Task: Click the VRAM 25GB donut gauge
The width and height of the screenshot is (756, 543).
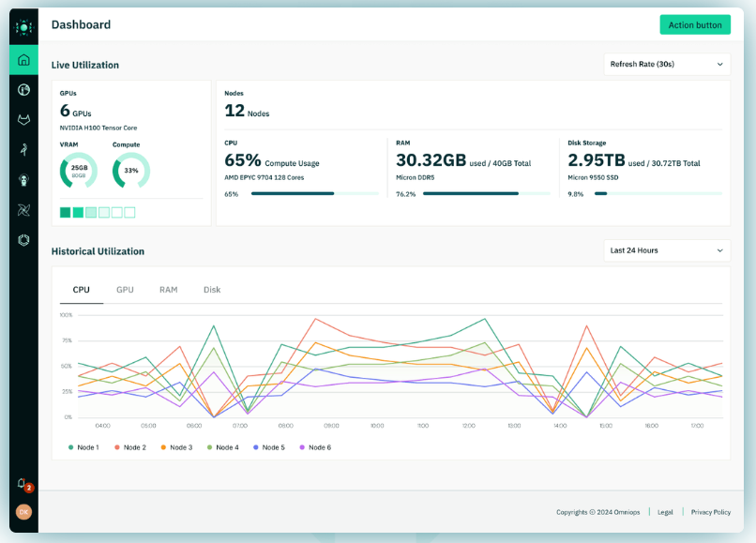Action: [x=79, y=171]
